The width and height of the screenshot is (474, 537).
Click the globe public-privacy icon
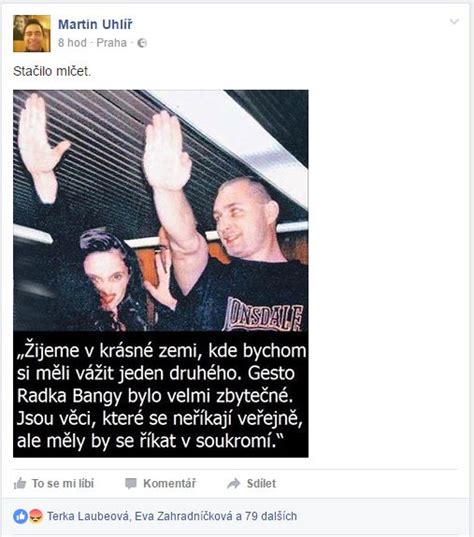tap(142, 43)
